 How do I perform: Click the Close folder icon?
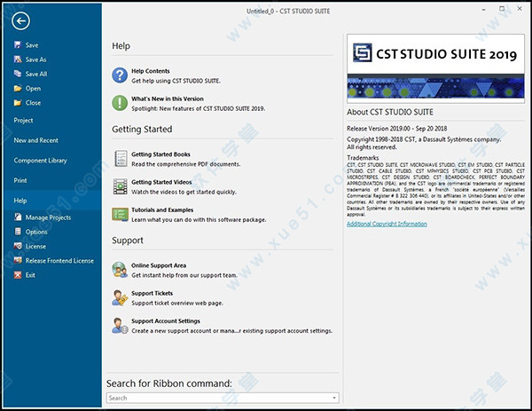click(18, 103)
